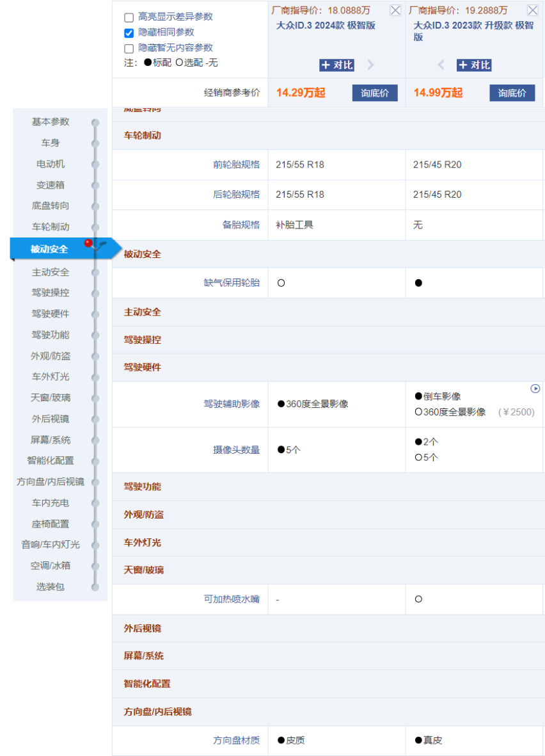Jump to 基本参数 in the sidebar
The height and width of the screenshot is (756, 545).
[51, 122]
